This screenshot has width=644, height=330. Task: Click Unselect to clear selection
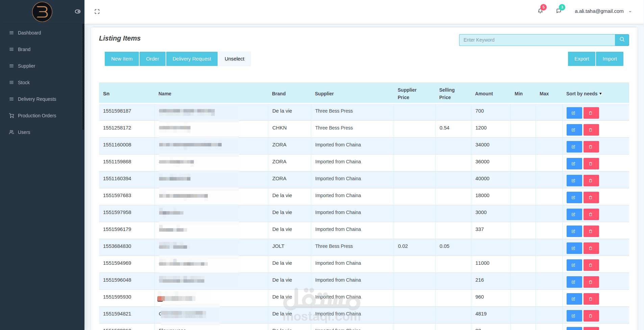[234, 59]
